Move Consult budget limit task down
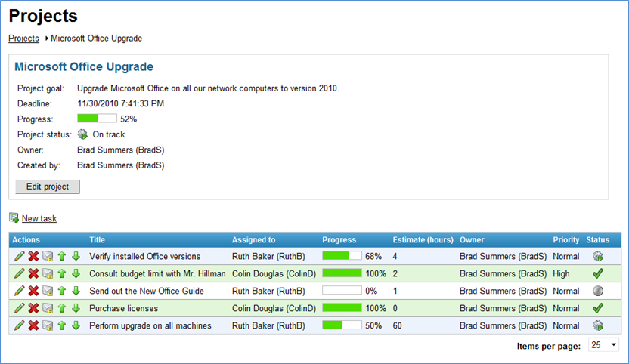Viewport: 629px width, 364px height. pos(76,273)
